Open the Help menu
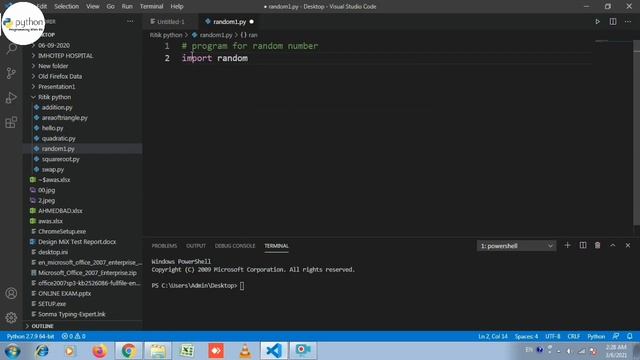 (x=177, y=7)
